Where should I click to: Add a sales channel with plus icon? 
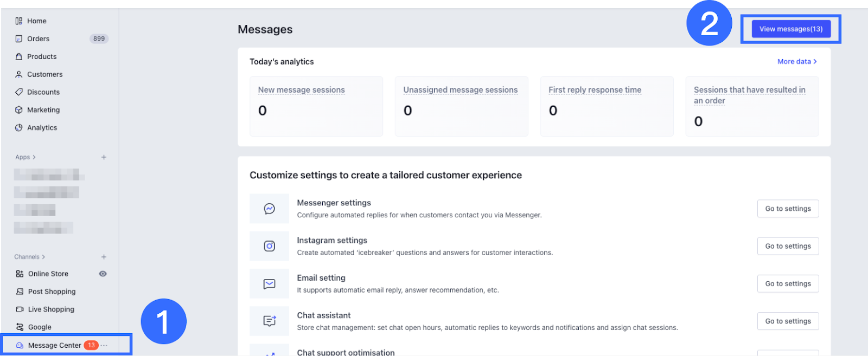(x=104, y=257)
